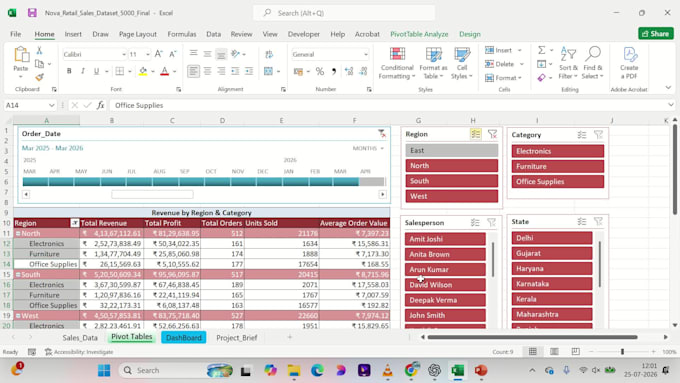The image size is (680, 383).
Task: Collapse the North region pivot row
Action: (x=18, y=233)
